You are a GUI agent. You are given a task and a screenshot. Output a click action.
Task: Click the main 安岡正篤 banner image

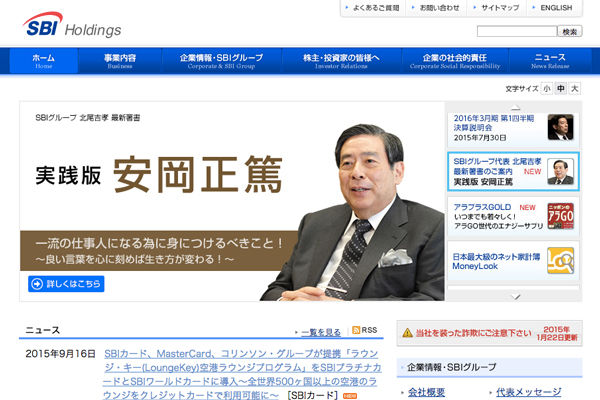click(232, 201)
